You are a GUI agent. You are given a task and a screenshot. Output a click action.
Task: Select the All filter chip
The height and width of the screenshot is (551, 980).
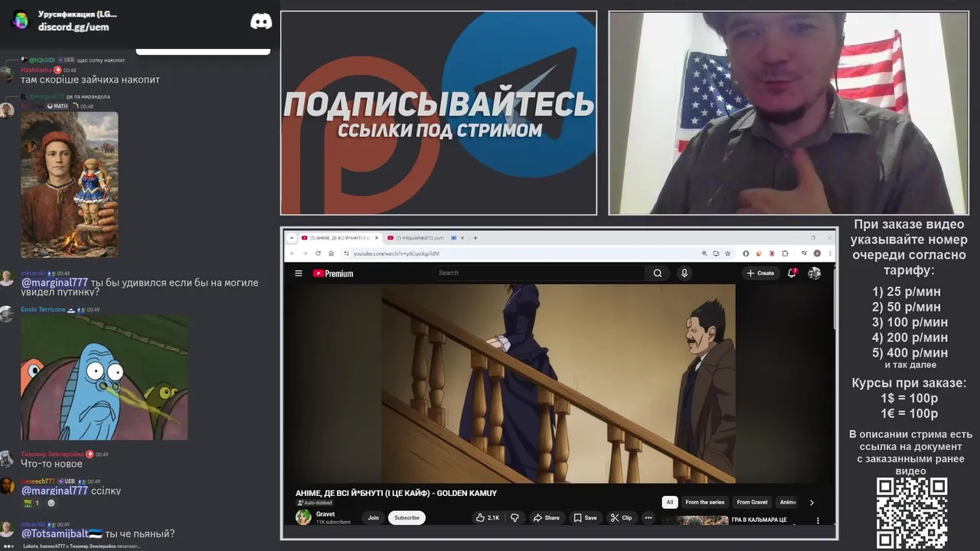670,502
